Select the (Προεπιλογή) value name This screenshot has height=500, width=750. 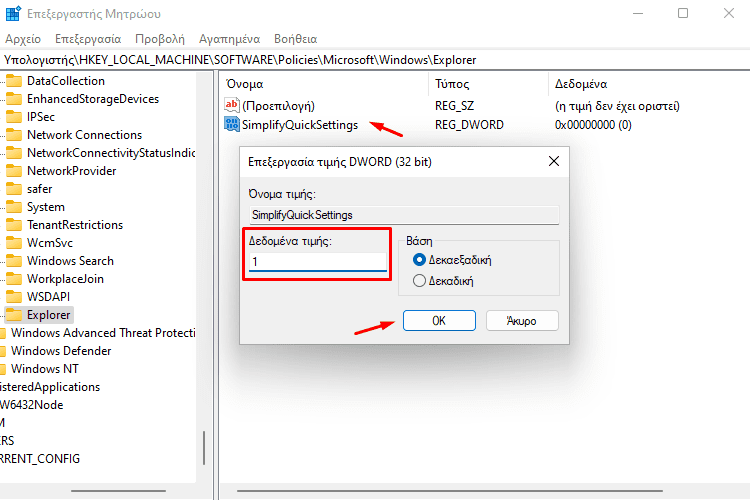coord(278,106)
